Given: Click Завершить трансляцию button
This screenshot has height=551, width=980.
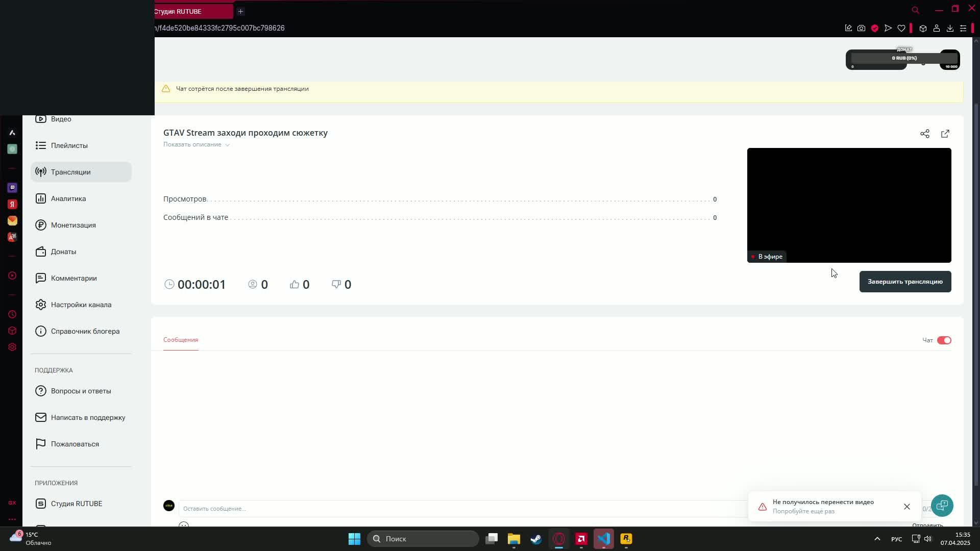Looking at the screenshot, I should click(x=905, y=282).
